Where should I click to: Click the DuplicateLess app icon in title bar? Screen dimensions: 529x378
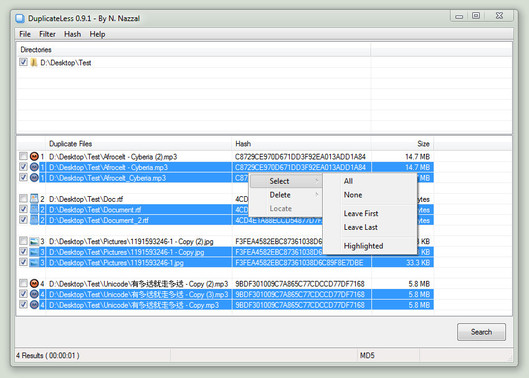[20, 18]
